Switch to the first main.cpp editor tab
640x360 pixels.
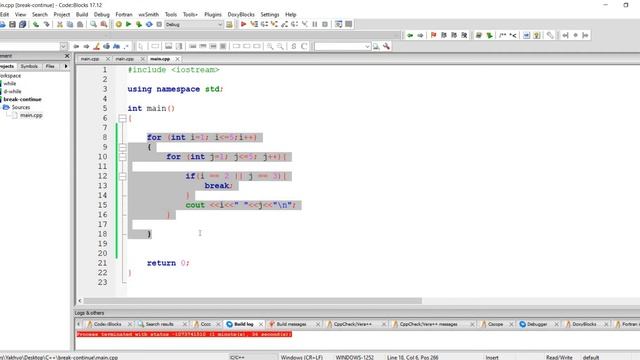90,59
